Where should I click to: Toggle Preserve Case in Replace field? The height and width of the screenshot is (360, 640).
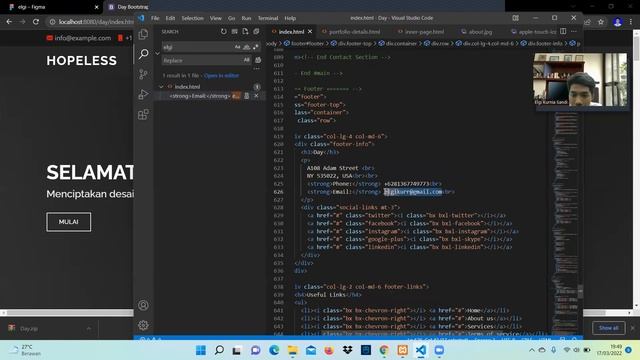(x=247, y=60)
